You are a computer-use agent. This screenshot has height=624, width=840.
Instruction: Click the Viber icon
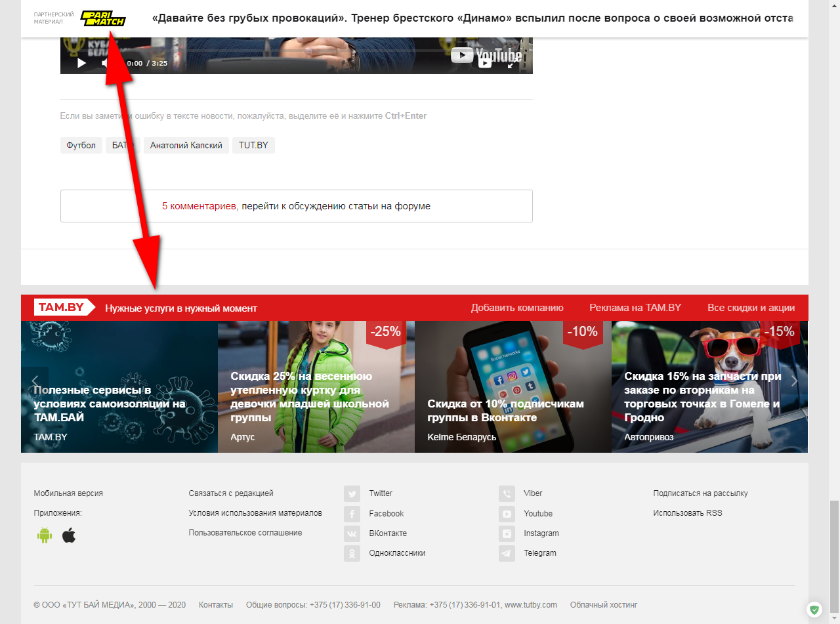pos(507,494)
